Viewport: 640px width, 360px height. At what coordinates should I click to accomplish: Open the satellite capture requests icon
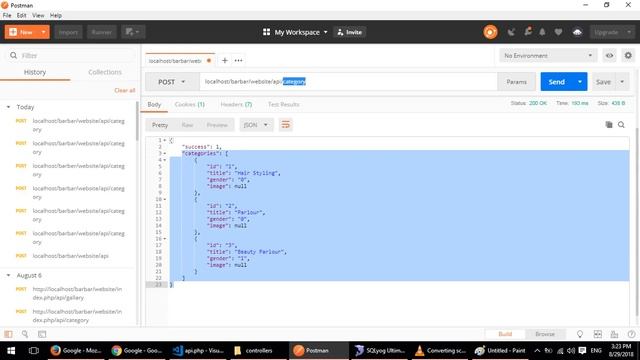click(511, 32)
